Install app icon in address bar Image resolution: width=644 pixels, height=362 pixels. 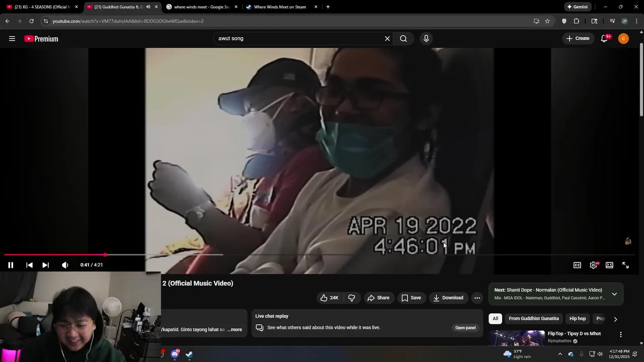point(536,21)
